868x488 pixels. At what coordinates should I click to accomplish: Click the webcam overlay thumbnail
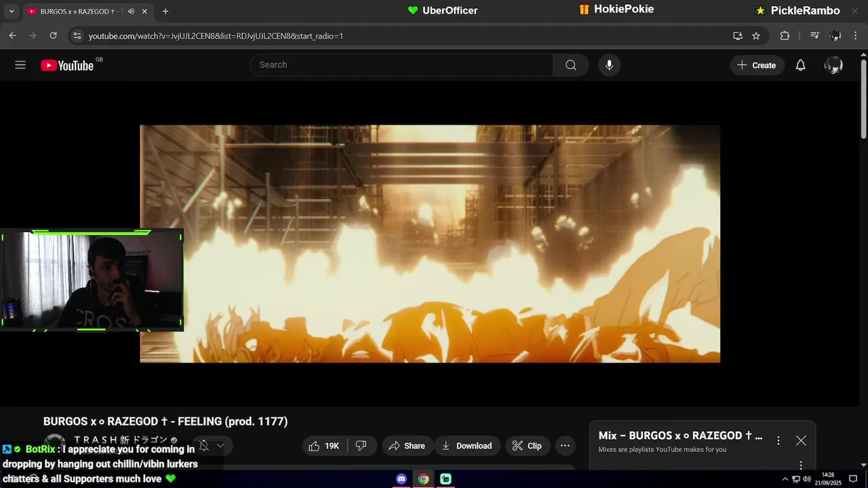[x=92, y=281]
